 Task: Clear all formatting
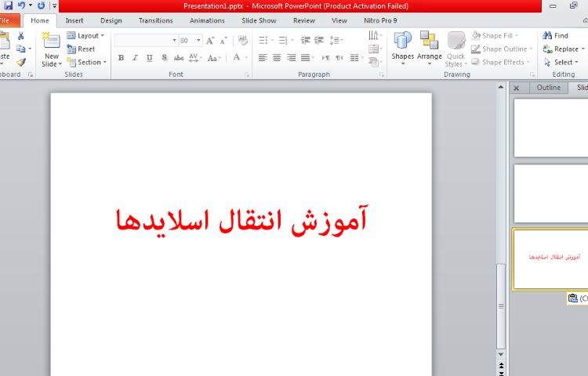[242, 41]
